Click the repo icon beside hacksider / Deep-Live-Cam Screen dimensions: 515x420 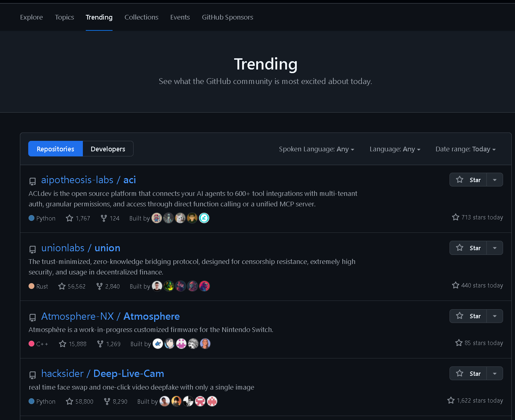click(x=33, y=375)
